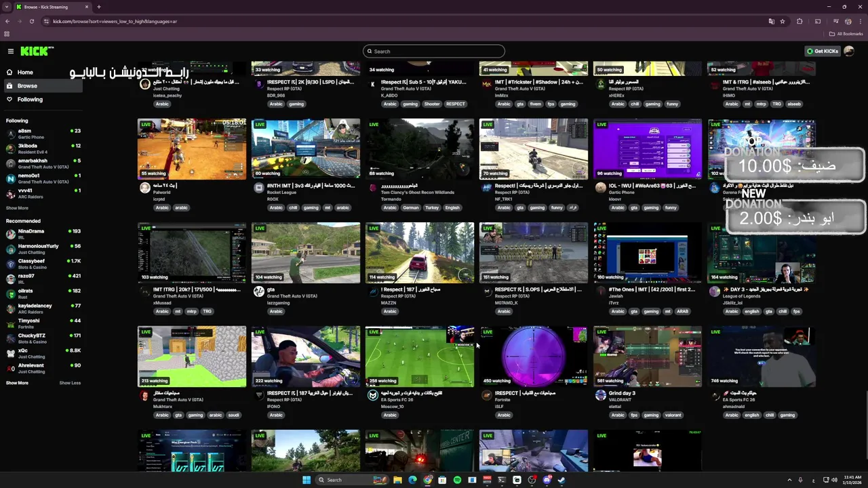
Task: Click ChuckyBTZ avatar in Recommended
Action: tap(10, 338)
